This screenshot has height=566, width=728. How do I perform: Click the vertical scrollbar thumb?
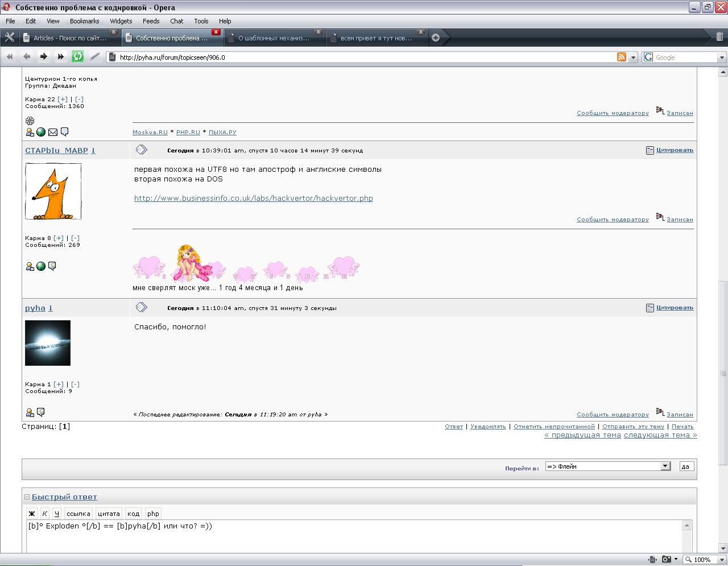(x=723, y=373)
